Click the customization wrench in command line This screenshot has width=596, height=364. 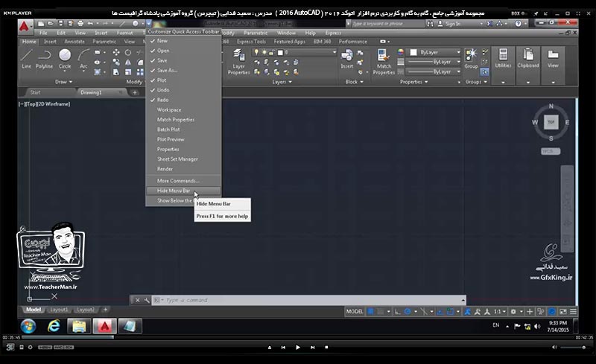[147, 300]
